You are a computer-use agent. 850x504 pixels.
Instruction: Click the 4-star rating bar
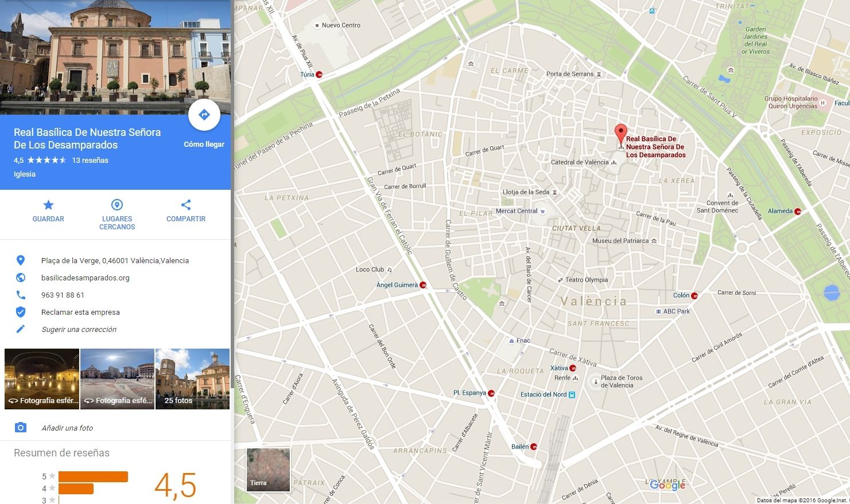76,489
